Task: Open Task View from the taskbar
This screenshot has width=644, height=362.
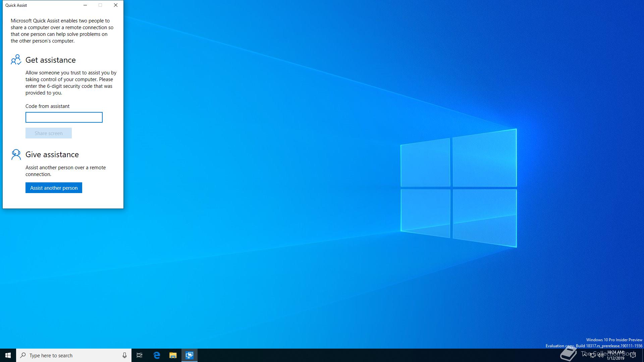Action: [x=140, y=355]
